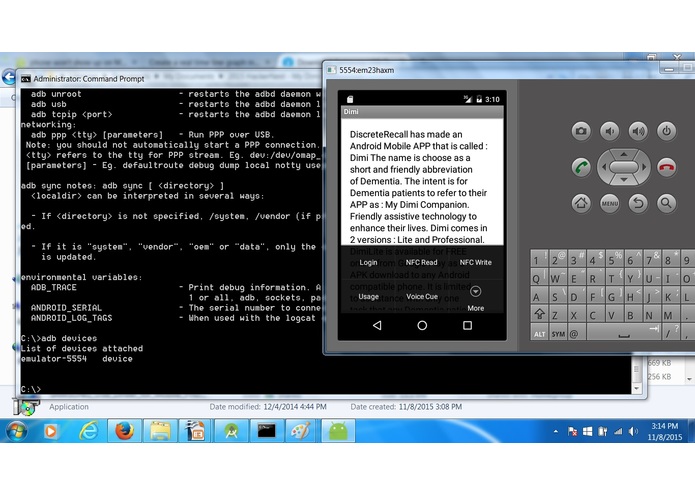The width and height of the screenshot is (695, 494).
Task: Click the SYM key on emulator keyboard
Action: pos(558,334)
